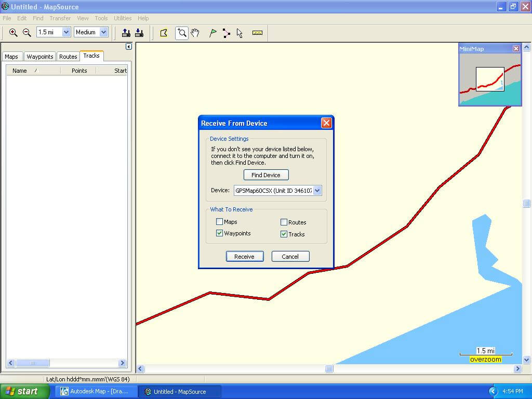Click the MapSource application icon in title bar
This screenshot has height=399, width=532.
pyautogui.click(x=5, y=6)
